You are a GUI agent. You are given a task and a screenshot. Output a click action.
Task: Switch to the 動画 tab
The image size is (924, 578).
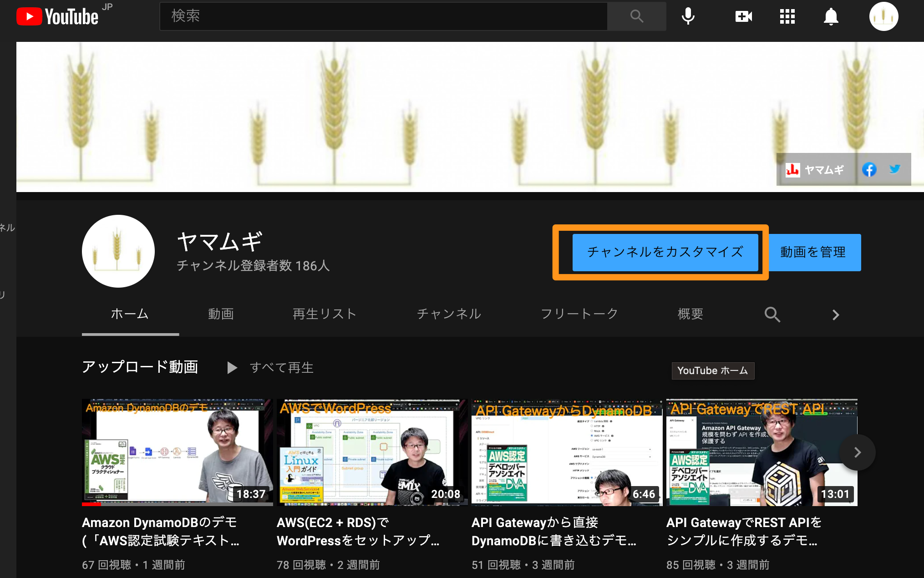[x=221, y=314]
